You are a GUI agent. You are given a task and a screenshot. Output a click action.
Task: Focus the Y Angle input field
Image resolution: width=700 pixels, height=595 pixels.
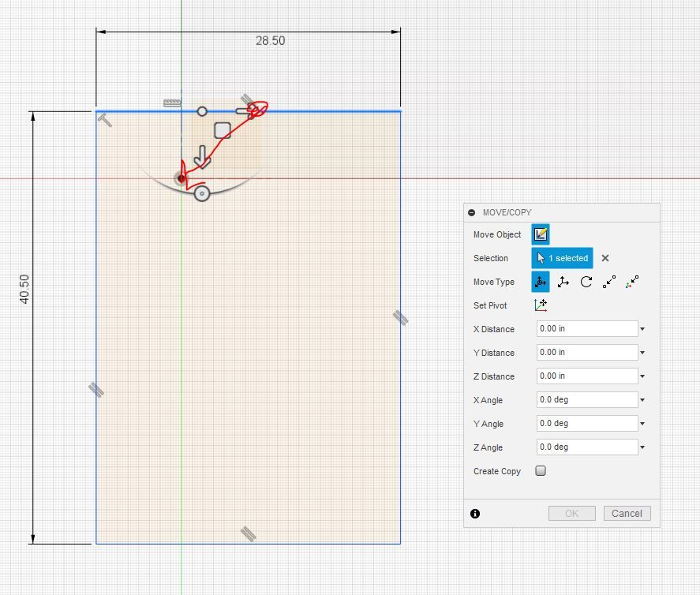[x=587, y=424]
